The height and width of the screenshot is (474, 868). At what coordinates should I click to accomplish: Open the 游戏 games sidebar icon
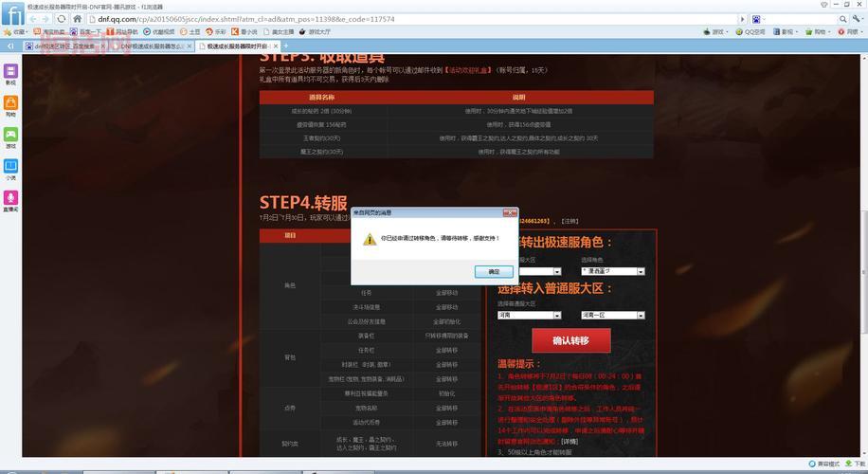(x=11, y=137)
